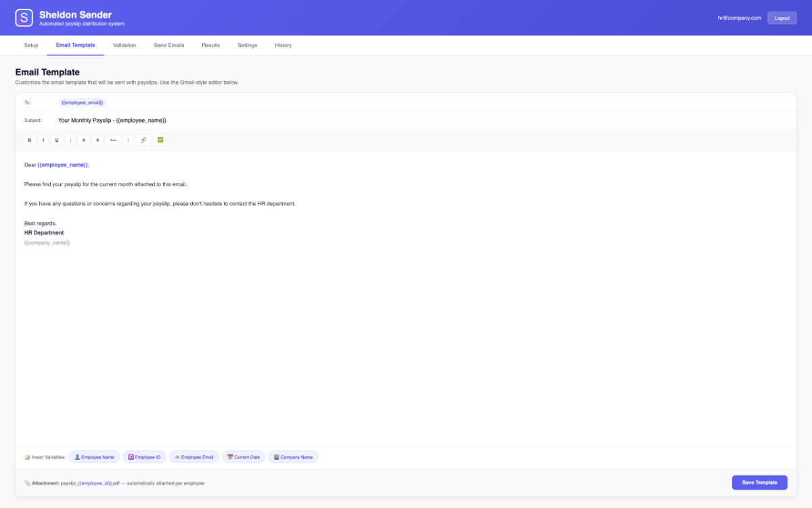Screen dimensions: 812x508
Task: Open the Settings tab
Action: (x=247, y=45)
